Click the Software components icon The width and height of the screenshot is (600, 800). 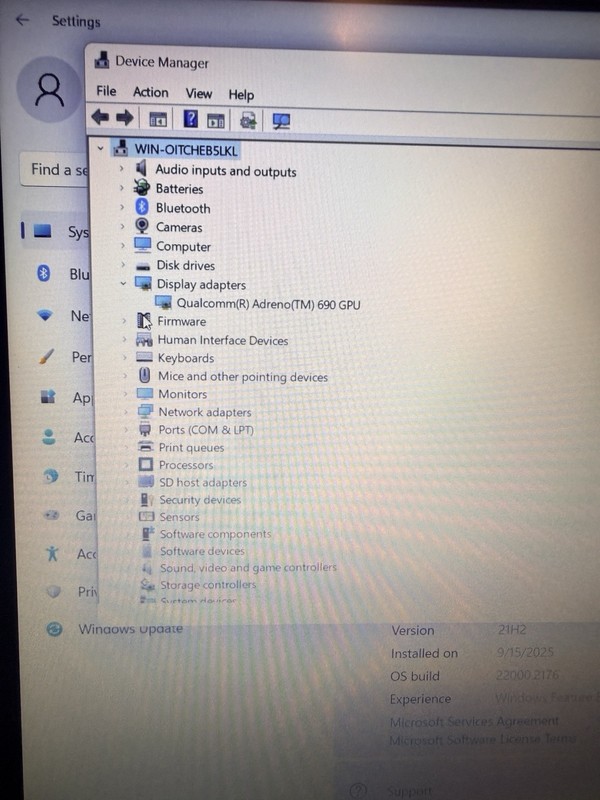pos(148,533)
